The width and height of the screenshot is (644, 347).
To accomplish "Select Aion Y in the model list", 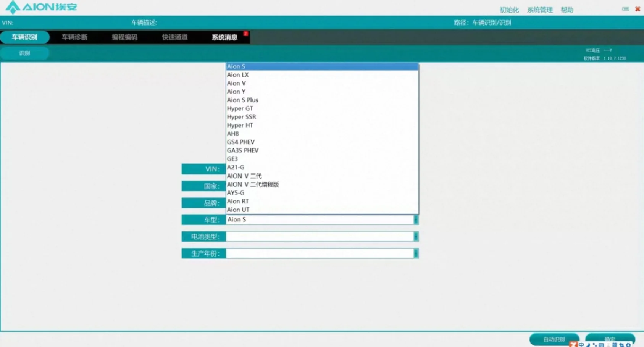I will [x=322, y=92].
